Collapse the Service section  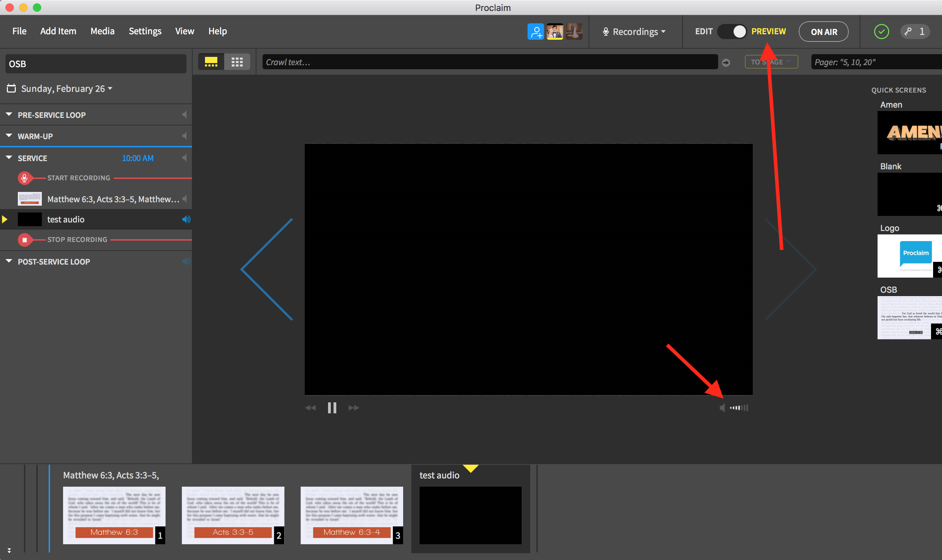[9, 158]
